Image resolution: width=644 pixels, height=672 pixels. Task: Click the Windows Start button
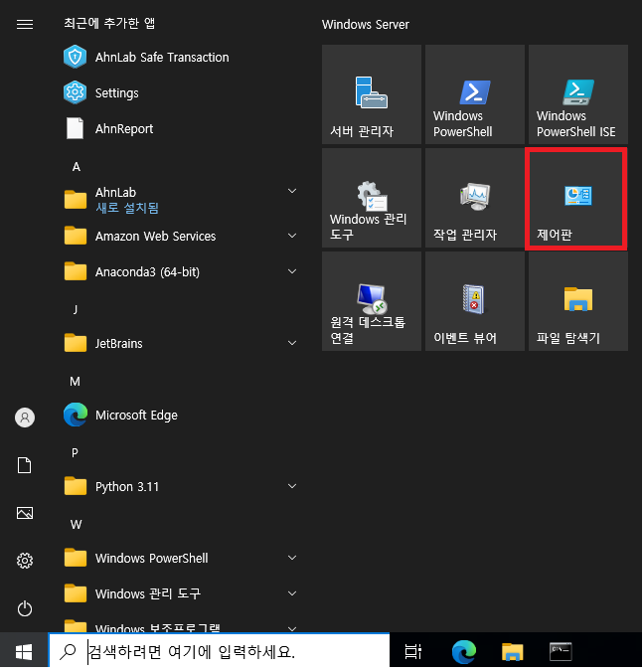pos(24,653)
